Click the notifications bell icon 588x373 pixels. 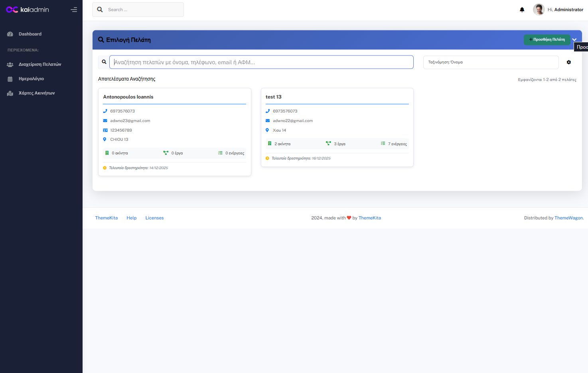click(x=522, y=10)
